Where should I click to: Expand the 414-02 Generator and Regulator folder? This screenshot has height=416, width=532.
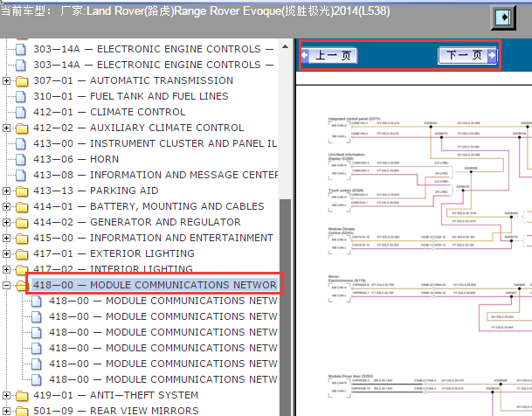coord(6,222)
